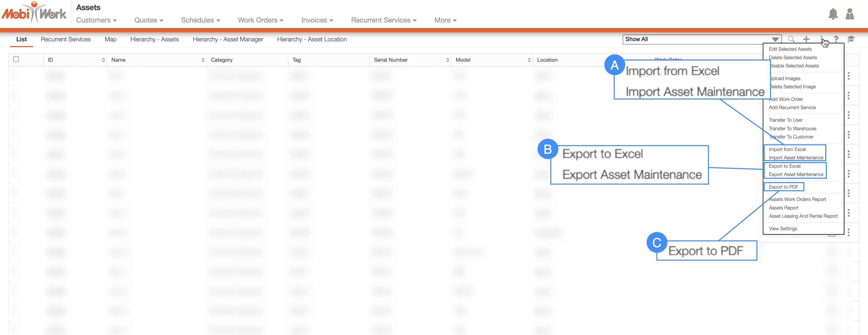Toggle the select-all checkbox in table header
The width and height of the screenshot is (868, 335).
(16, 59)
